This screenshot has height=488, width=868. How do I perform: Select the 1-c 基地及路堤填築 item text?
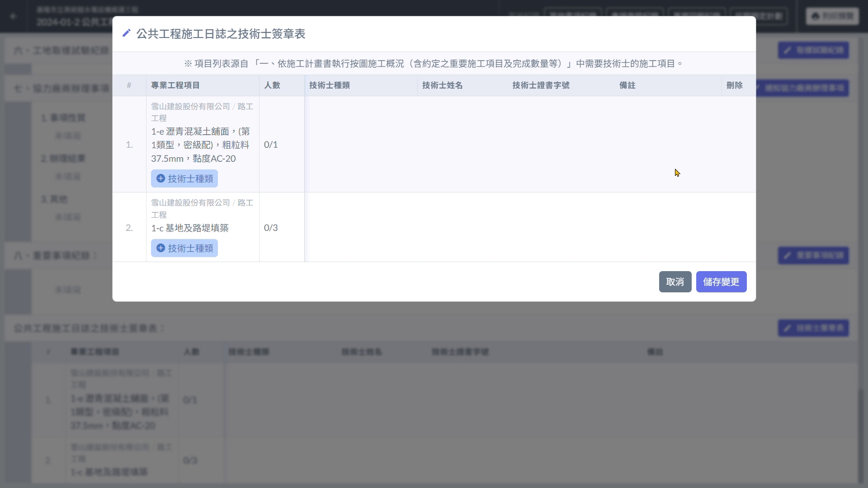click(x=190, y=228)
